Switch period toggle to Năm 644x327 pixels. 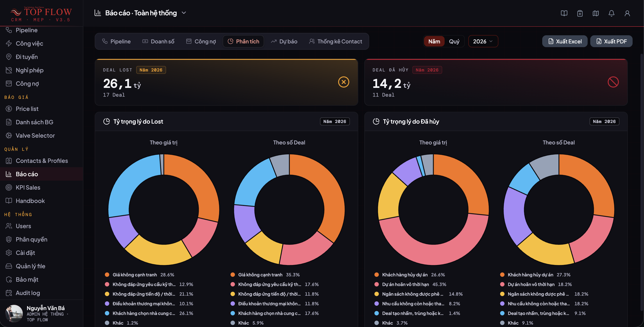coord(434,41)
